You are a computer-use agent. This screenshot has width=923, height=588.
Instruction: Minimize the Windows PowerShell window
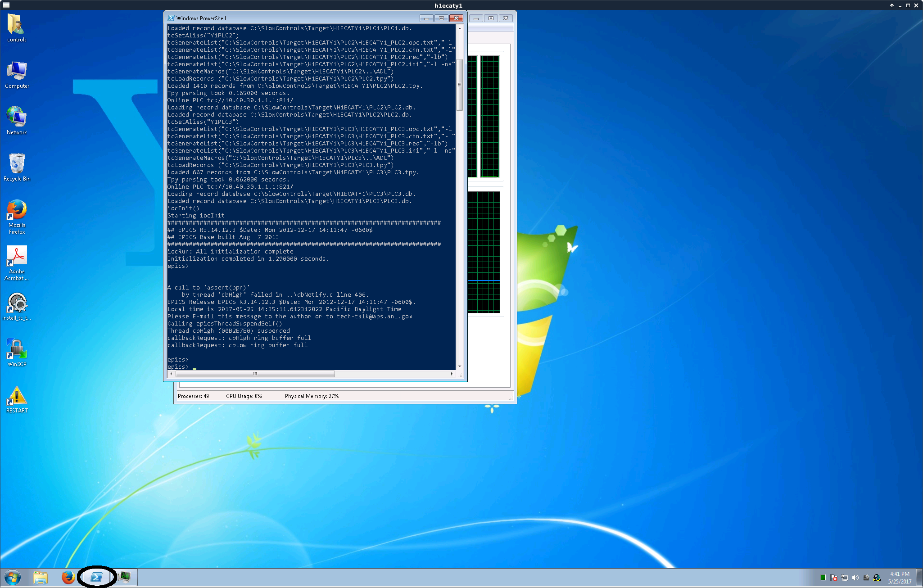(426, 18)
